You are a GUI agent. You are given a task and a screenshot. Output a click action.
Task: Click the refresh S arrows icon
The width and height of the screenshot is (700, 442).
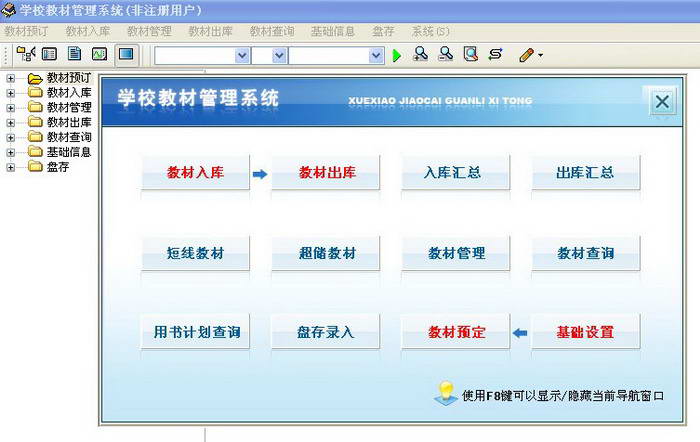[x=495, y=54]
